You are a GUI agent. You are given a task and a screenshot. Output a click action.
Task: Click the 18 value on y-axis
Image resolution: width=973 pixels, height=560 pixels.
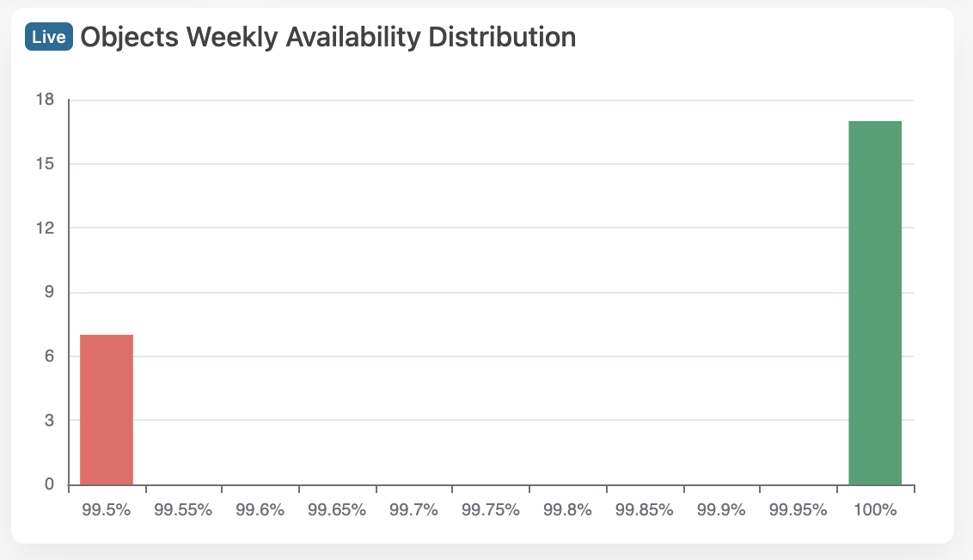(x=46, y=100)
